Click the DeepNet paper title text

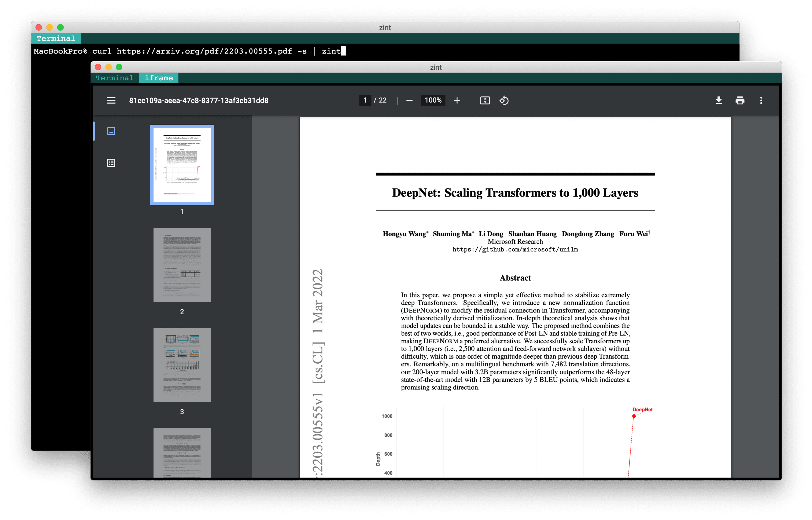(x=515, y=193)
